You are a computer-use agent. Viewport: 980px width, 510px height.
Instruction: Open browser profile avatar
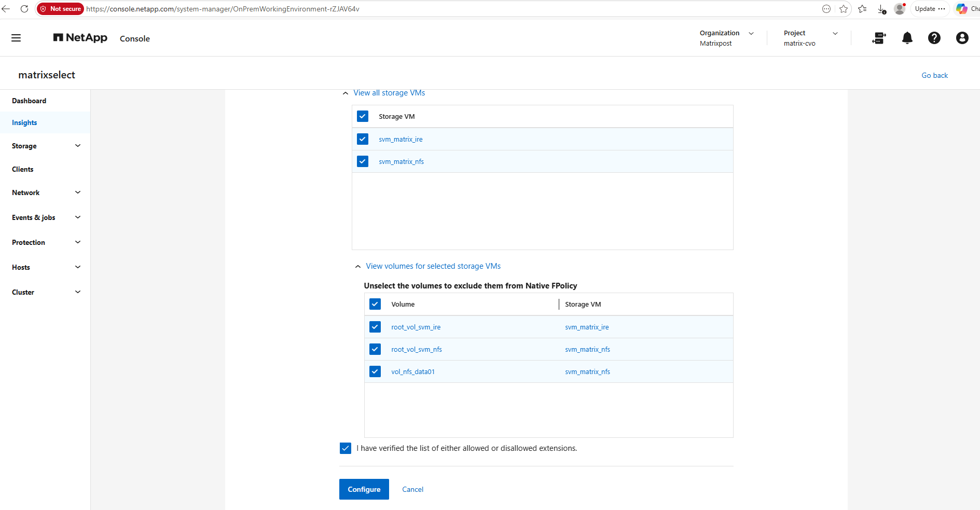click(x=900, y=9)
